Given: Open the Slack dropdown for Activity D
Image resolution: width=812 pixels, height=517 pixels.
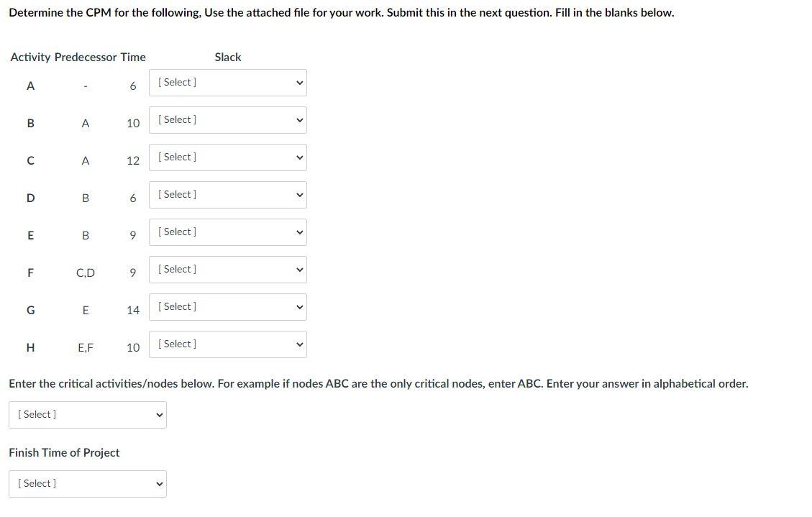Looking at the screenshot, I should 228,194.
